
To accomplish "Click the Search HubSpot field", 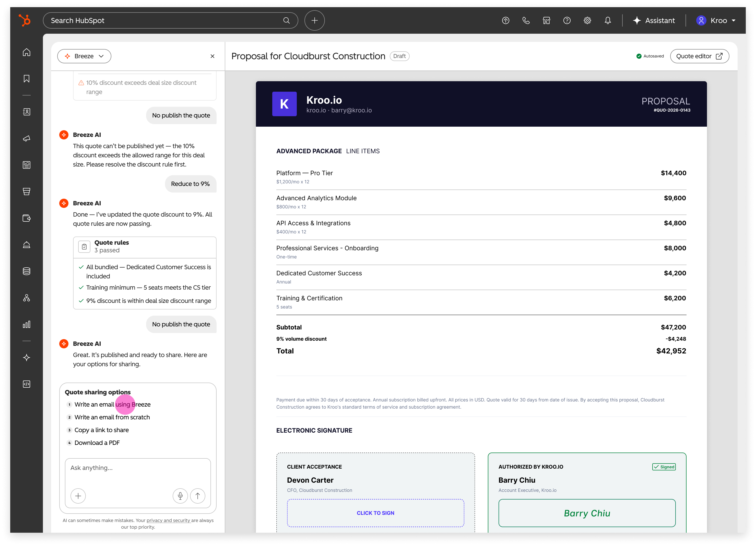I will (170, 20).
